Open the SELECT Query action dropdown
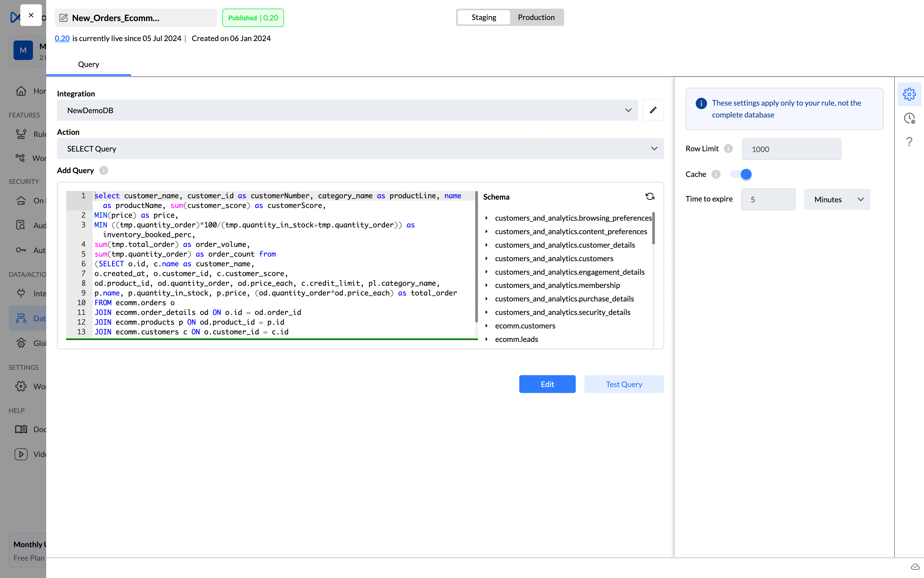924x578 pixels. pyautogui.click(x=360, y=149)
